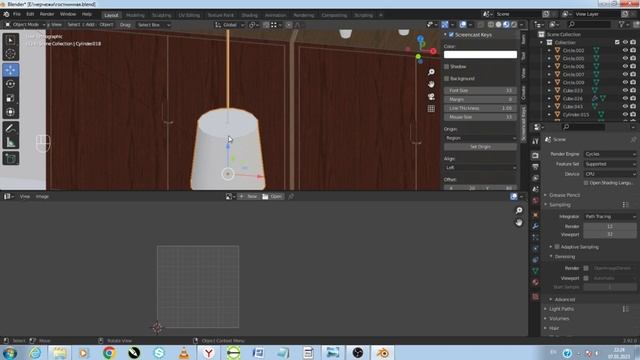640x360 pixels.
Task: Select the Cursor tool in viewport toolbar
Action: tap(11, 54)
